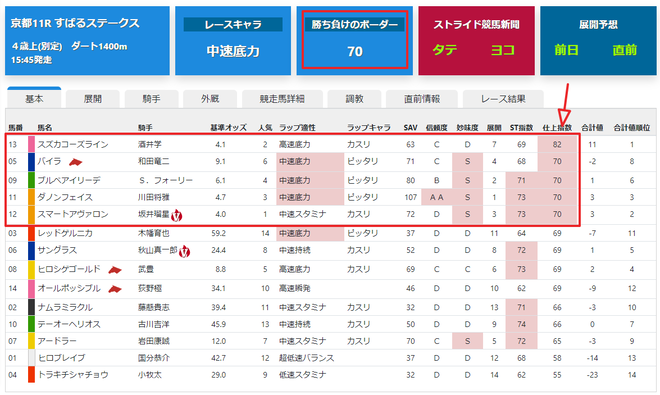Click jockey name 武豊
Image resolution: width=660 pixels, height=395 pixels.
pyautogui.click(x=146, y=269)
